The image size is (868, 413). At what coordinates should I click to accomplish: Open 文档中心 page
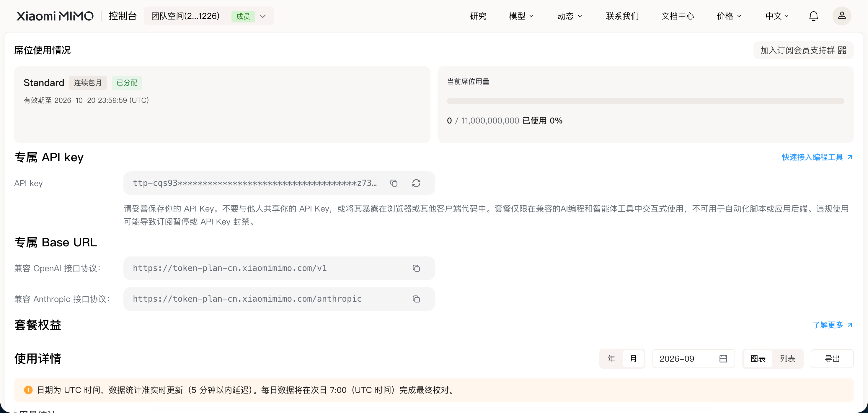tap(678, 16)
